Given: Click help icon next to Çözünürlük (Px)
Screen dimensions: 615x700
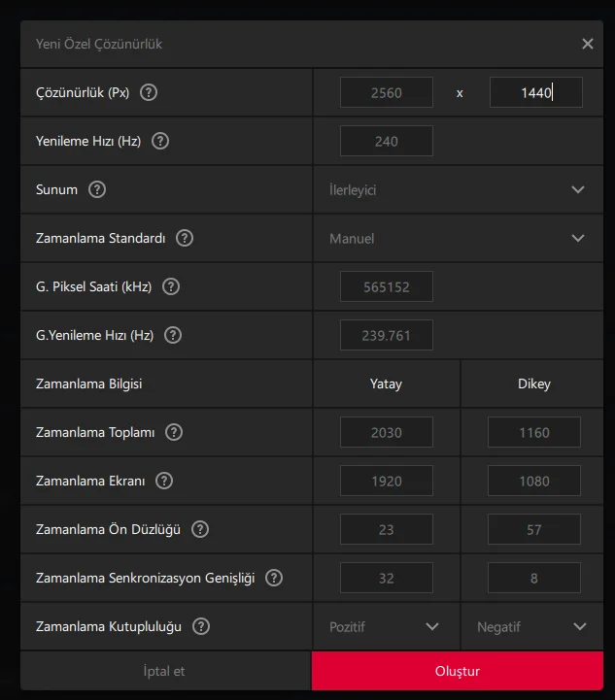Looking at the screenshot, I should click(x=149, y=93).
